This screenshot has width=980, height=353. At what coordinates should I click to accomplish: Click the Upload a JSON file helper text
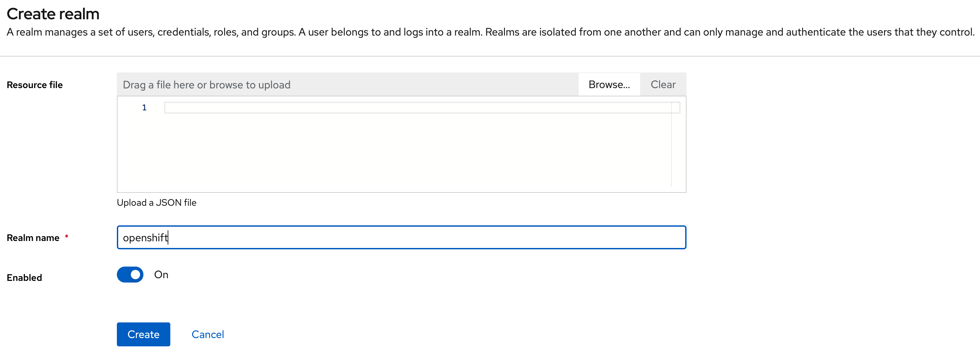pos(156,202)
